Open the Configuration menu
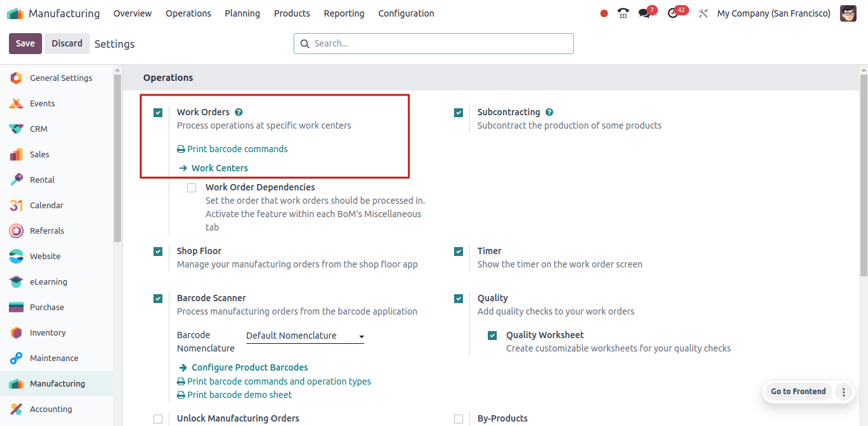This screenshot has height=426, width=868. pos(406,13)
